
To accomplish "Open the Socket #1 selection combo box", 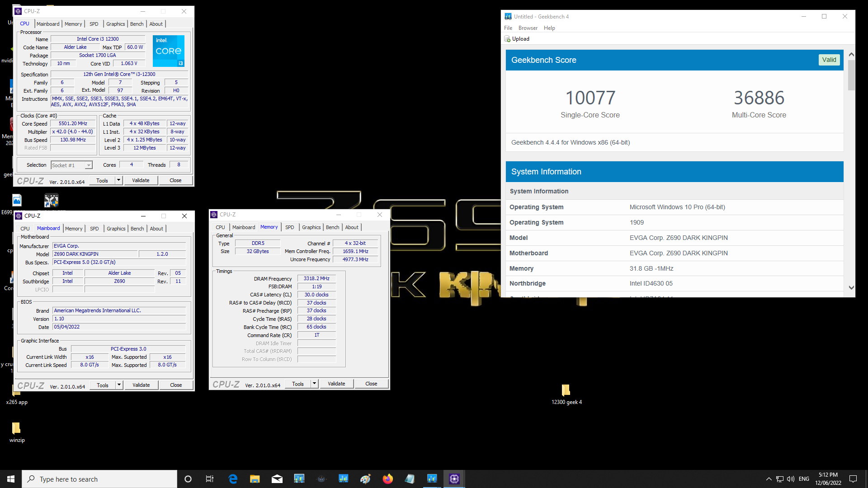I will (x=71, y=165).
